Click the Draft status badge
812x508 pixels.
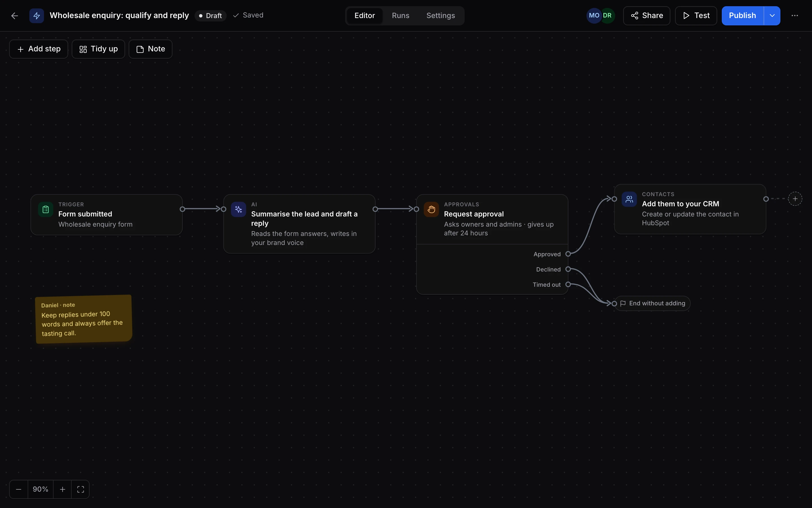210,16
